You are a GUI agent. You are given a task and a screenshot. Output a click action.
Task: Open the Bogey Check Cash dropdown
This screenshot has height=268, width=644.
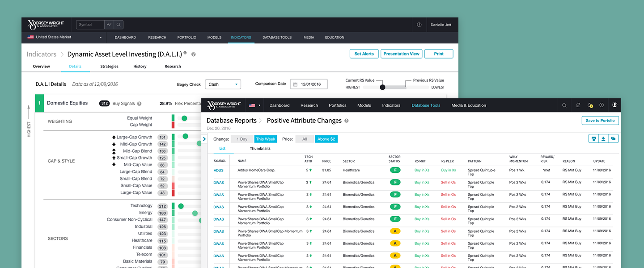(223, 84)
